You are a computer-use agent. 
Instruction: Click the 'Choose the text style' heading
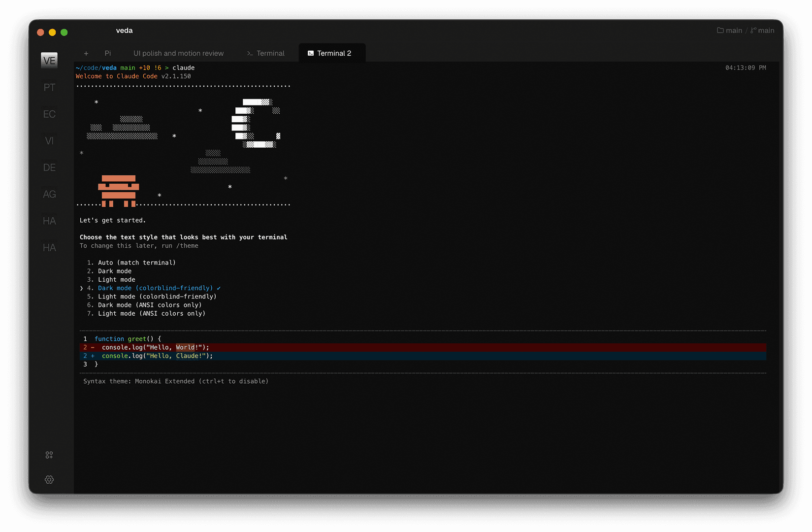click(183, 237)
